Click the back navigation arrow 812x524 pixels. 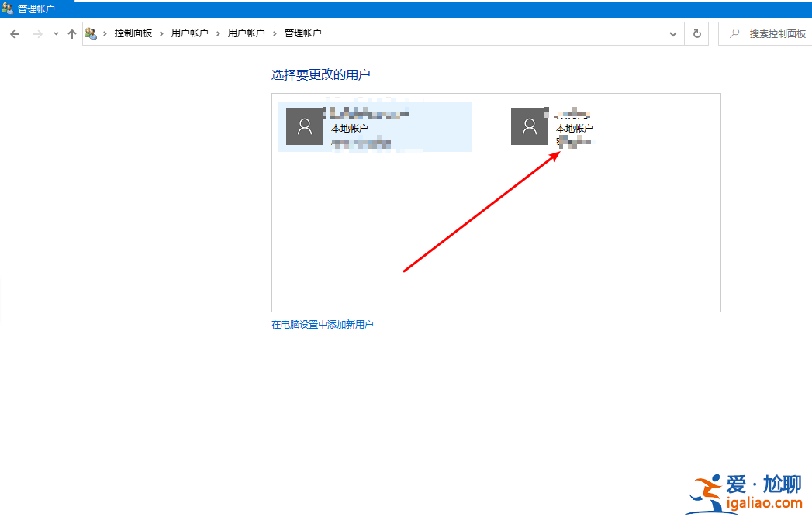(x=14, y=33)
